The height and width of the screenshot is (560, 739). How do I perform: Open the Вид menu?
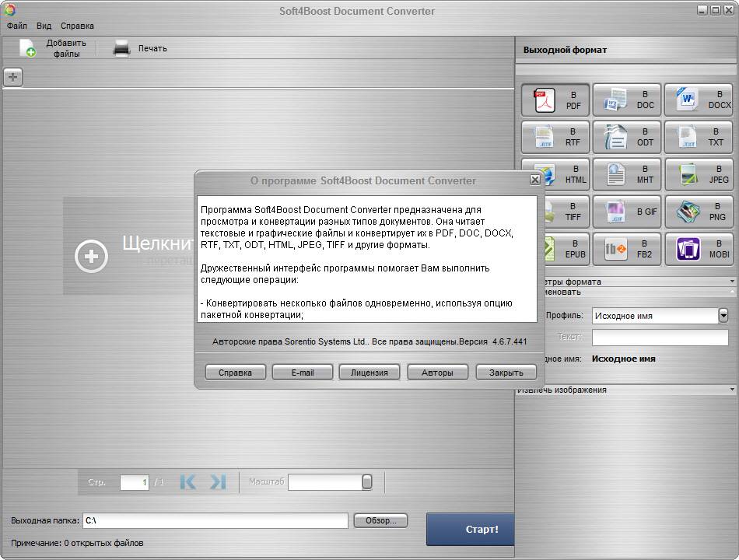pos(44,26)
